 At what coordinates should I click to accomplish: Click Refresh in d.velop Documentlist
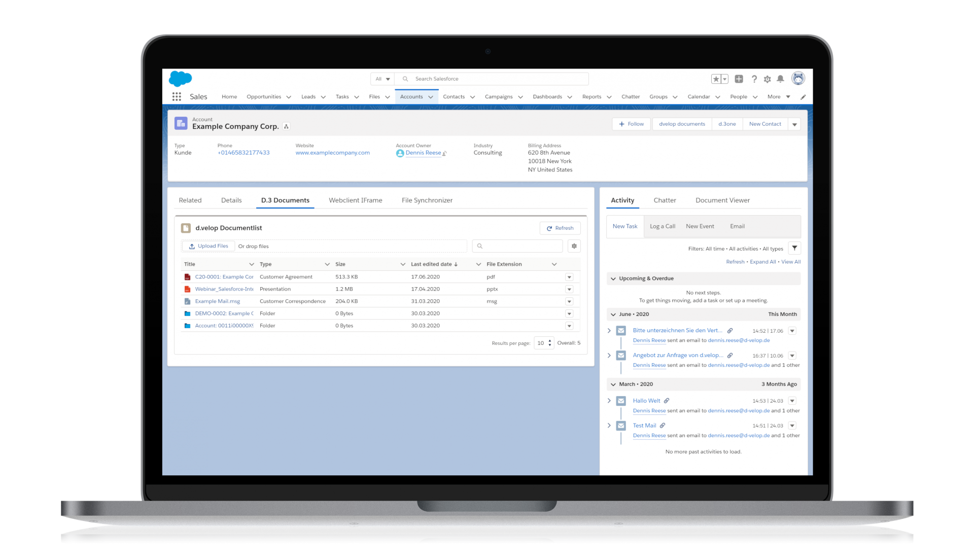[560, 228]
